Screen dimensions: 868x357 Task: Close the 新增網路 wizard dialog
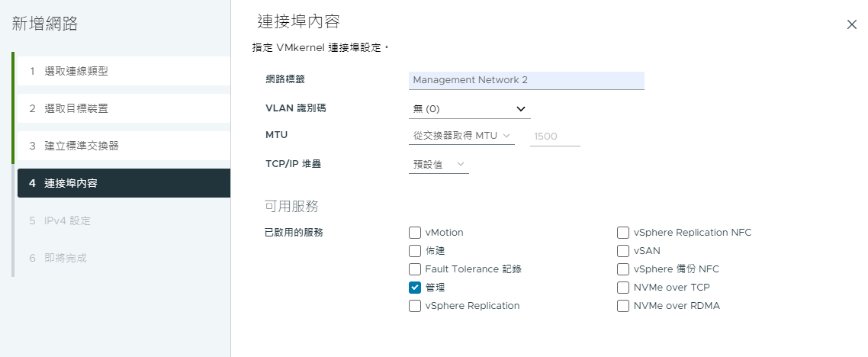(851, 24)
